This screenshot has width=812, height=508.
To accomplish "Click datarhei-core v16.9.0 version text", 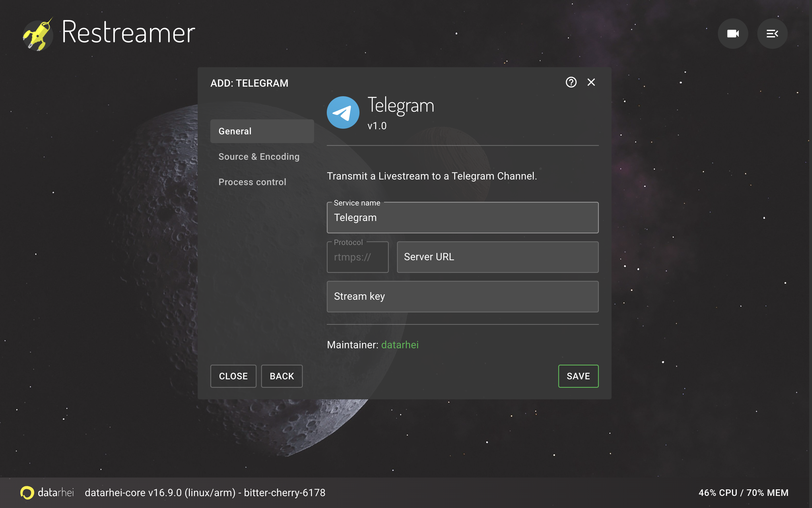I will point(205,492).
